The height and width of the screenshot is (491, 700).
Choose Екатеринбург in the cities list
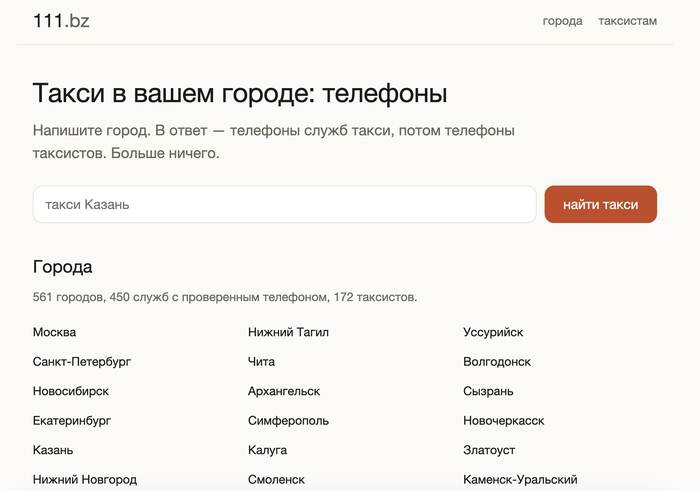(x=72, y=420)
